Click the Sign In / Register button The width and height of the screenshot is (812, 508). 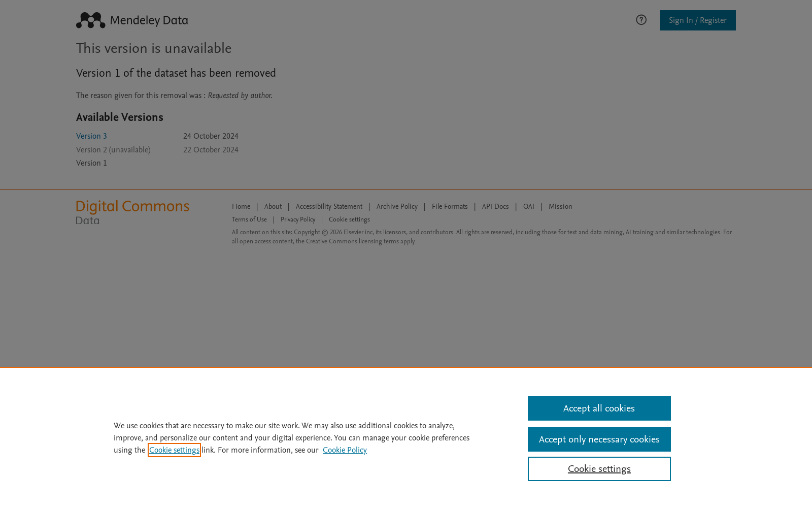697,20
